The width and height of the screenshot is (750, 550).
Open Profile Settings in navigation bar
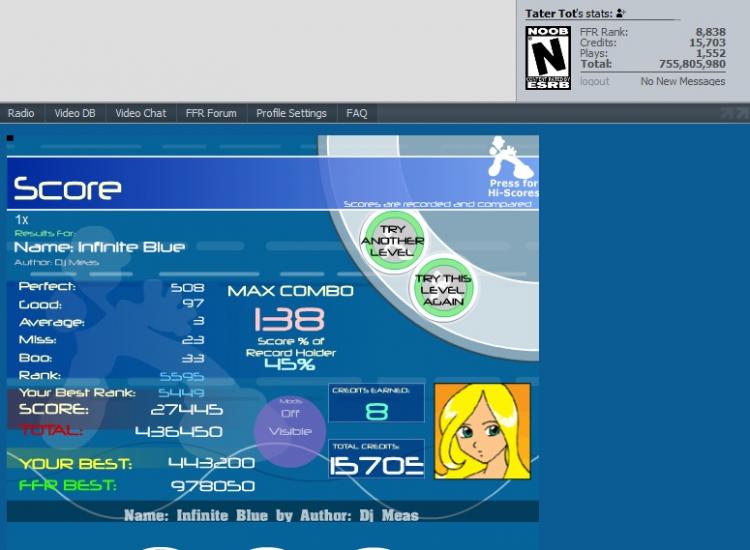click(291, 113)
